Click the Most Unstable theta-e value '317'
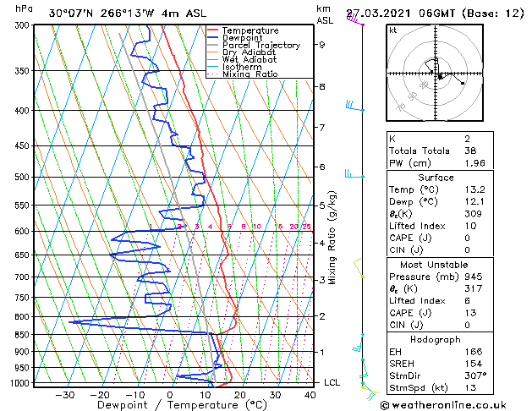 473,288
